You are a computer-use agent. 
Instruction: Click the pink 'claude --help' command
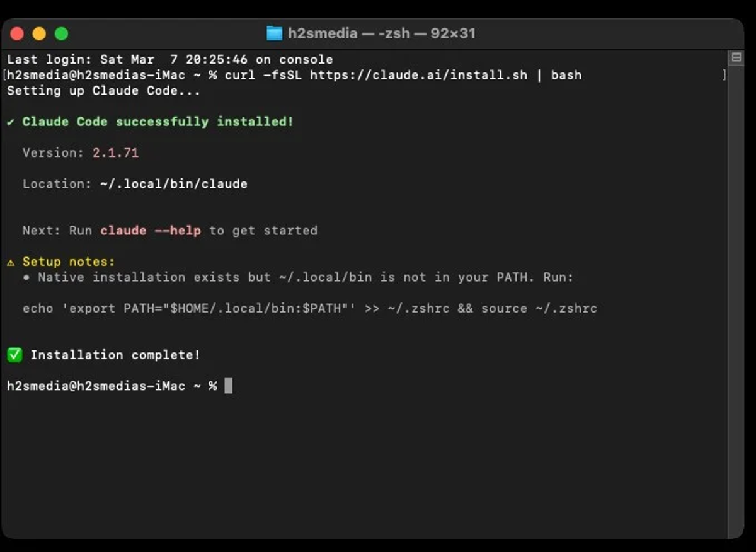151,231
